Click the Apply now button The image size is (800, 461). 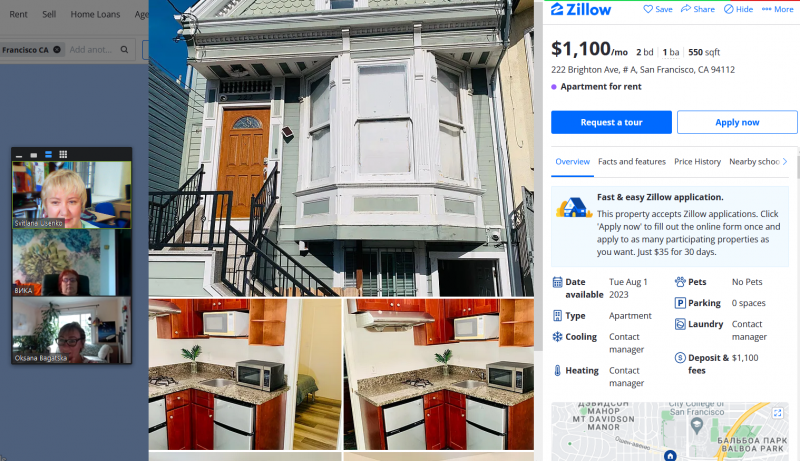click(x=737, y=122)
